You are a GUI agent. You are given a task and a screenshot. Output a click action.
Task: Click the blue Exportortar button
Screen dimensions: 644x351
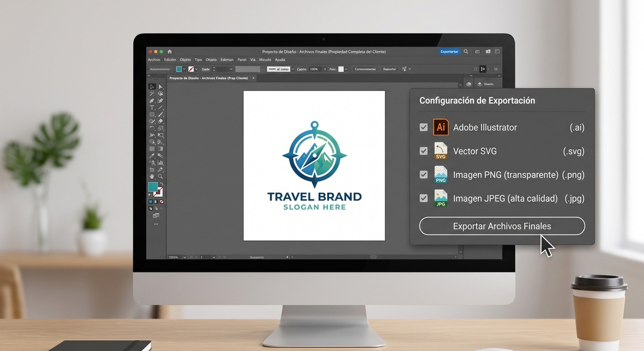pyautogui.click(x=450, y=52)
